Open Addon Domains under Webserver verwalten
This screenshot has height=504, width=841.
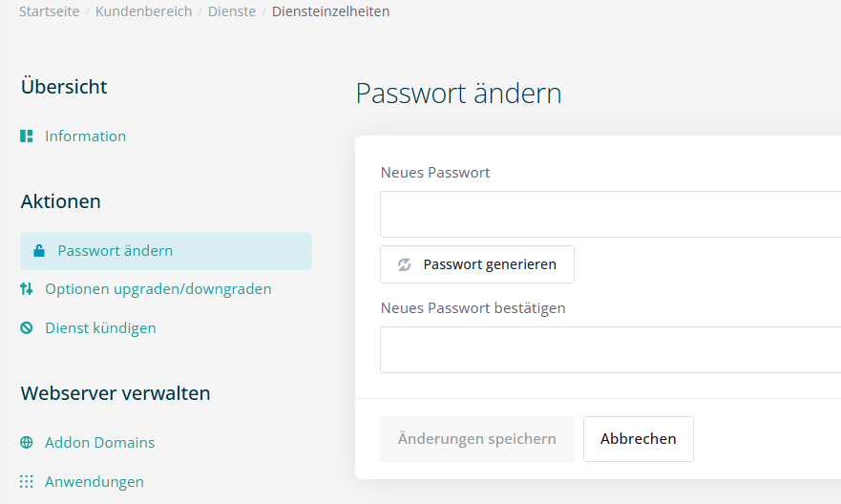(x=99, y=443)
